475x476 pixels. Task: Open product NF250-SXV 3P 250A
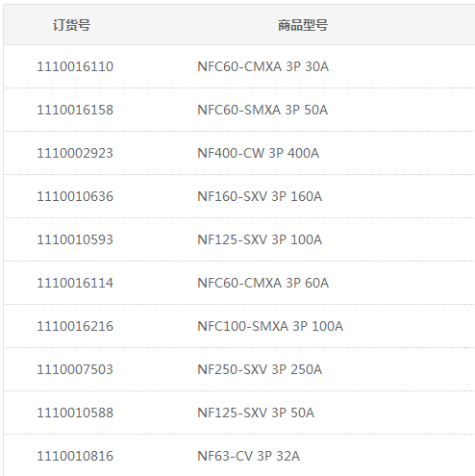[260, 369]
